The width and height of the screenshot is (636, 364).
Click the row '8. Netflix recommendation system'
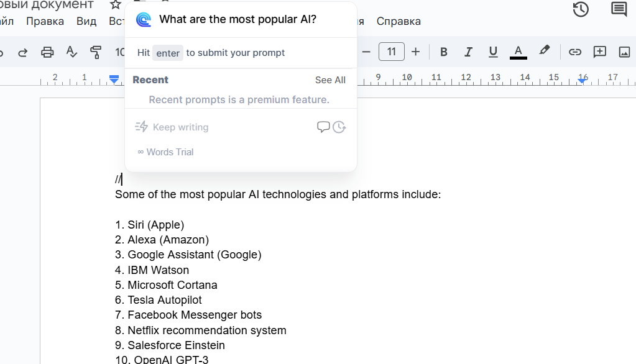click(x=201, y=330)
